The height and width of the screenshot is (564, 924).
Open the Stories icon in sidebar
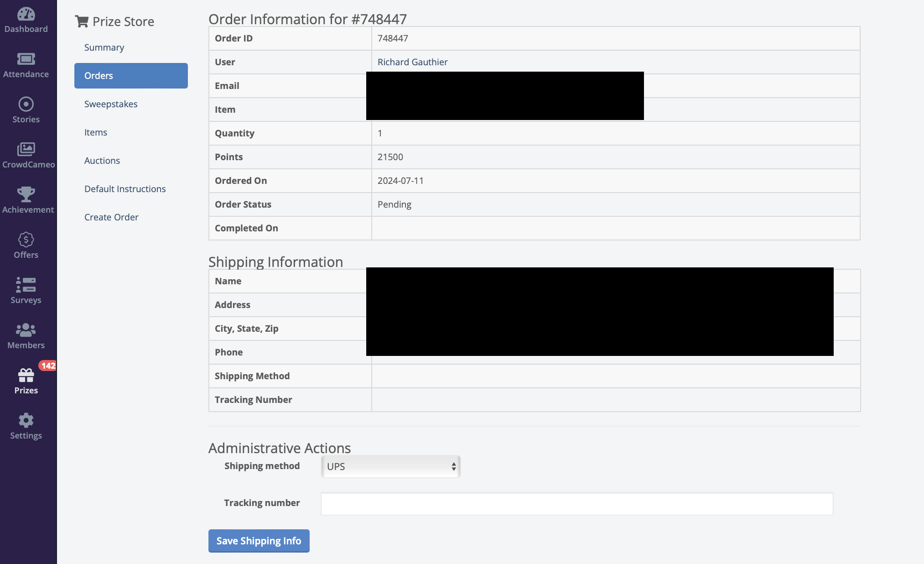pyautogui.click(x=26, y=104)
